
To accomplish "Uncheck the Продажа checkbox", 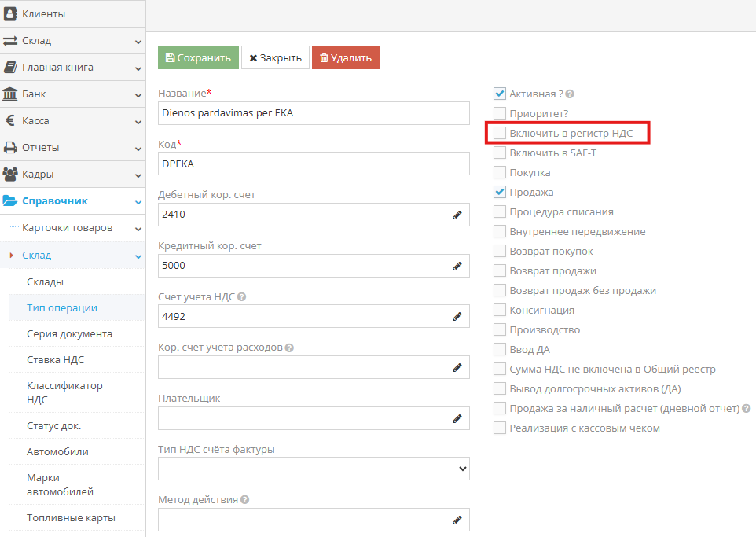I will pos(500,192).
